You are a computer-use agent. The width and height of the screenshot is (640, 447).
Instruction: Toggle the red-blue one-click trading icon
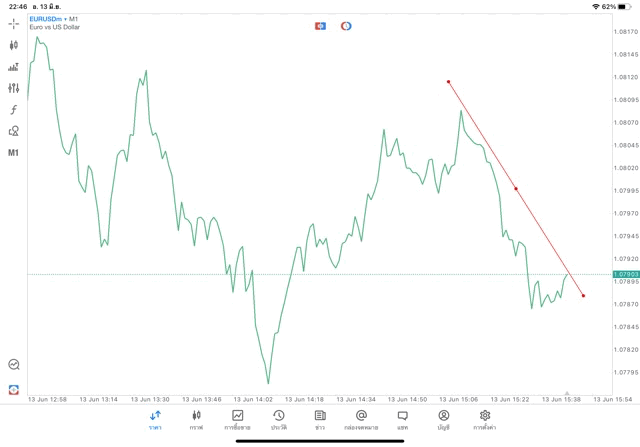[320, 25]
